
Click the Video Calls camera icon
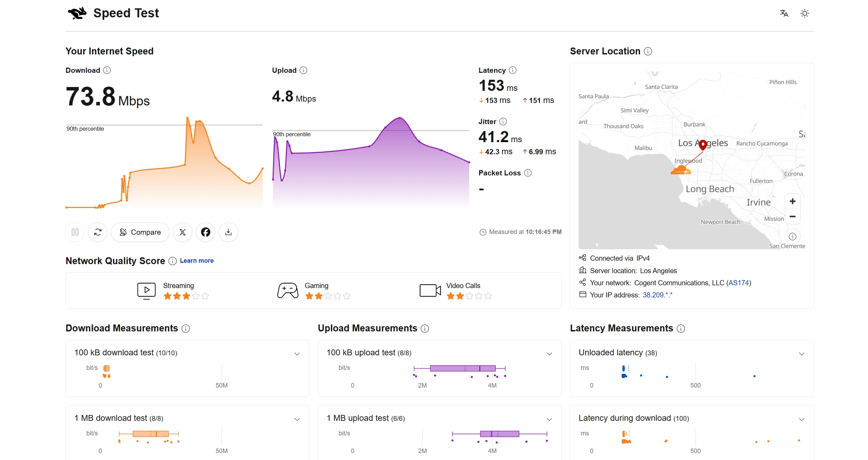tap(430, 290)
